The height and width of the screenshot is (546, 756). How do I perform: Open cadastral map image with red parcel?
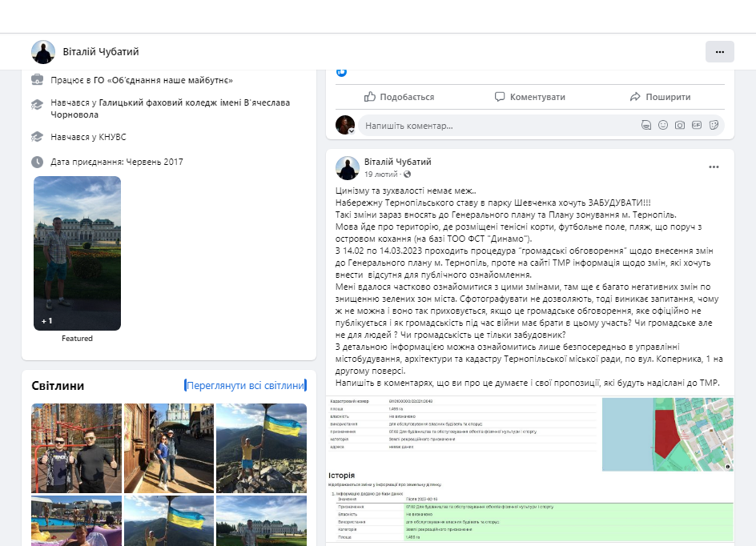pyautogui.click(x=668, y=434)
